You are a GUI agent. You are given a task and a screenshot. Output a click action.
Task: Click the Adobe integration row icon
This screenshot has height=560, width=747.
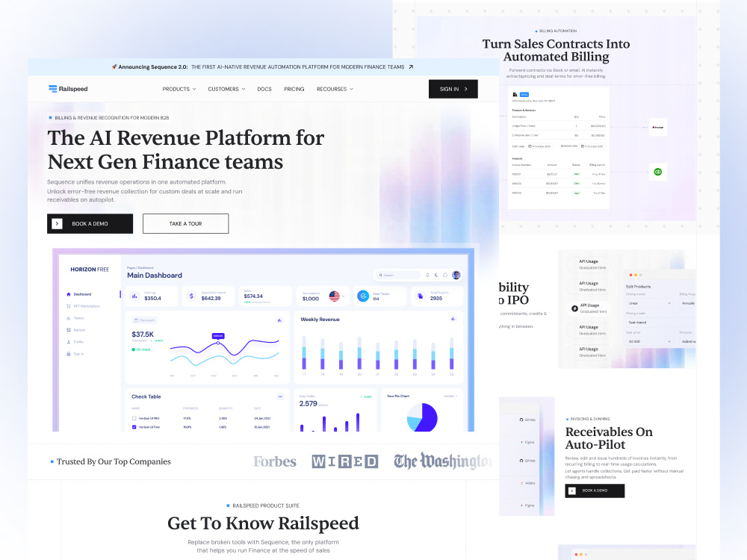coord(522,483)
